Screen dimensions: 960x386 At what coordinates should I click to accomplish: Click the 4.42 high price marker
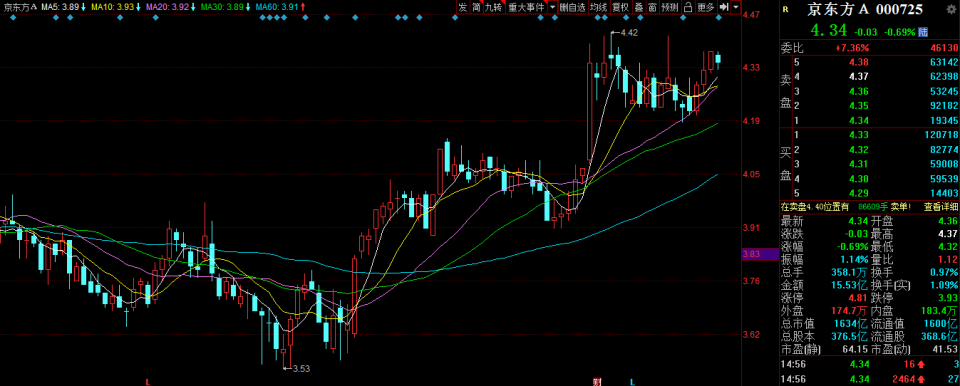(629, 33)
